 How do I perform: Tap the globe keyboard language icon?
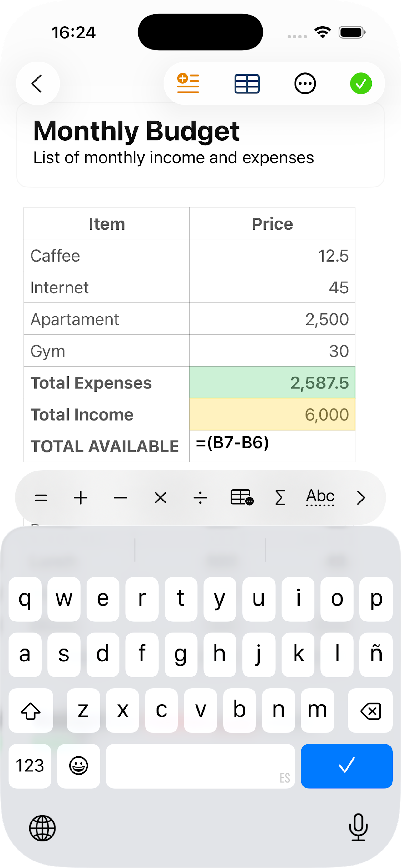pos(42,828)
